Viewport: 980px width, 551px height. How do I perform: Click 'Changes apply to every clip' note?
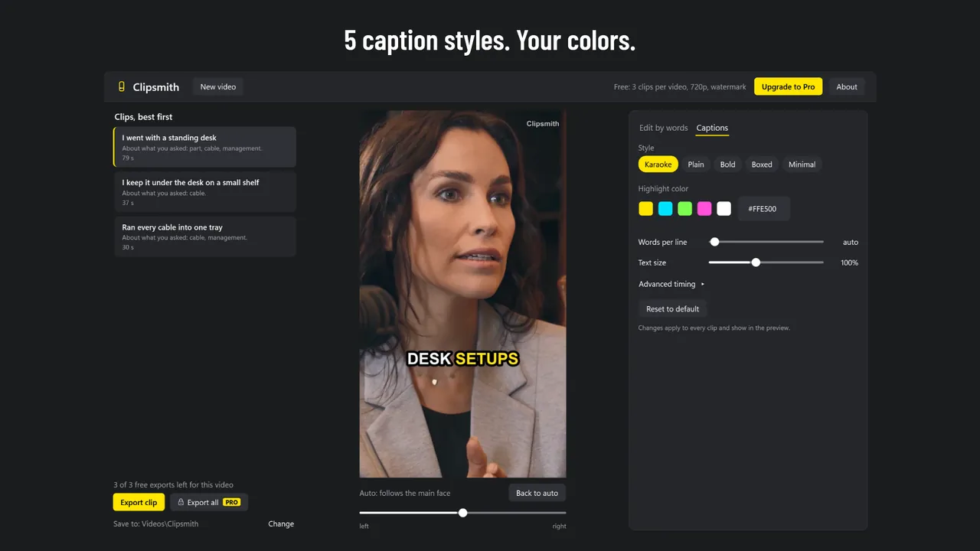714,328
